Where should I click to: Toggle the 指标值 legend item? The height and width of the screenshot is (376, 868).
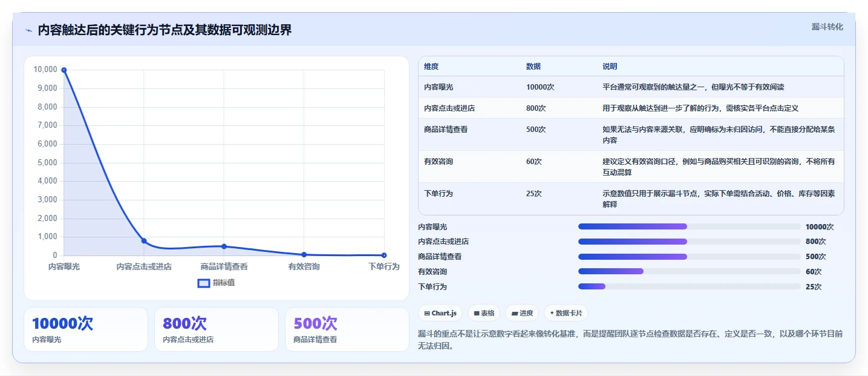tap(216, 283)
